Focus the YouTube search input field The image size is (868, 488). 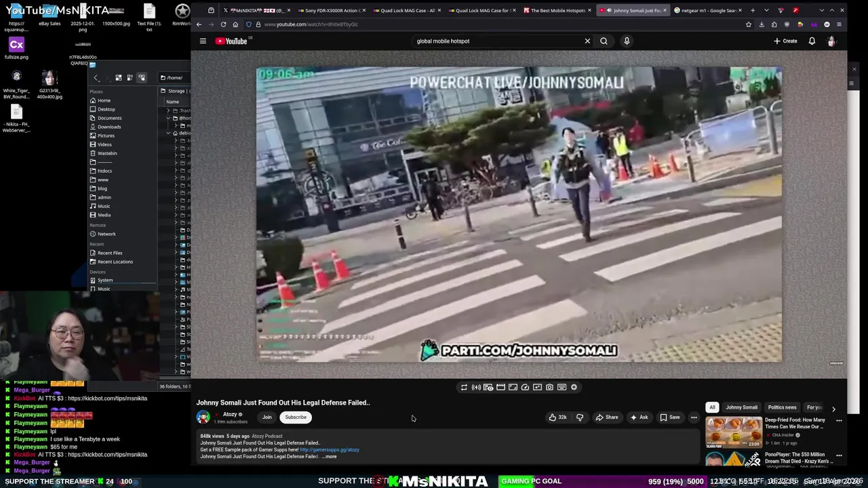coord(497,41)
